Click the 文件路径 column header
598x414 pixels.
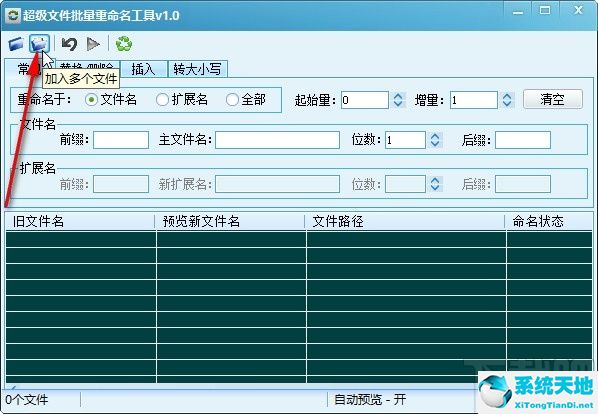click(405, 221)
